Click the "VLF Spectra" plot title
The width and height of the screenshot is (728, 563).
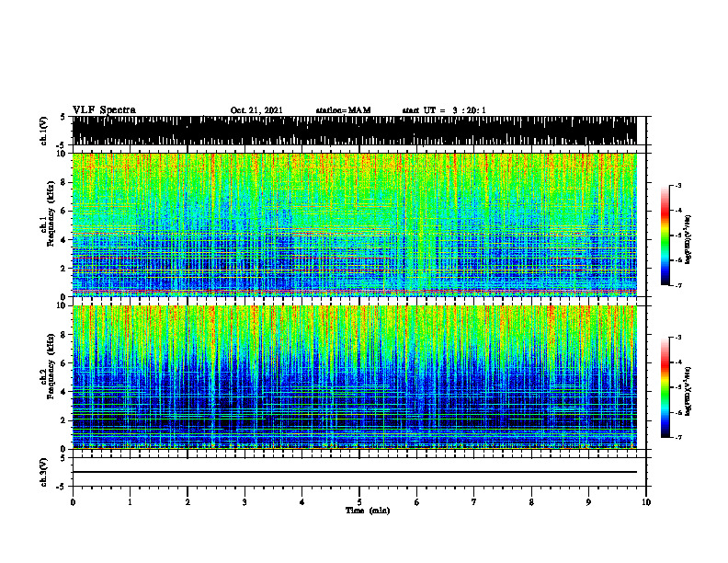104,110
